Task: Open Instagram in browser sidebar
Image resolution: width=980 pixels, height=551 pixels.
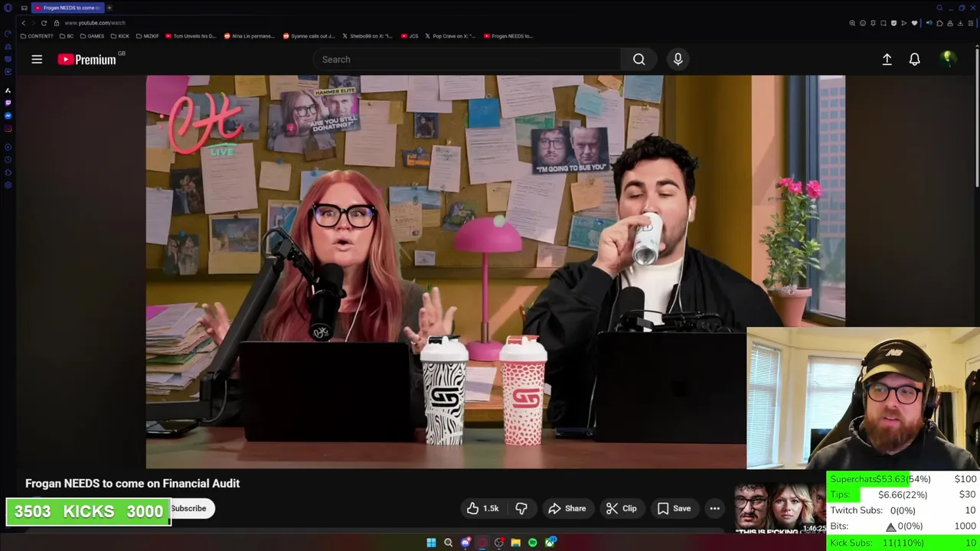Action: (8, 129)
